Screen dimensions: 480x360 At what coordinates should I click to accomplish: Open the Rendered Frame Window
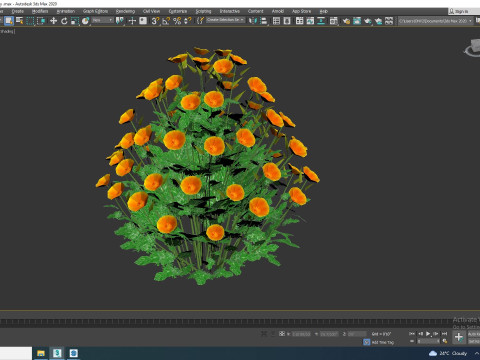tap(357, 21)
